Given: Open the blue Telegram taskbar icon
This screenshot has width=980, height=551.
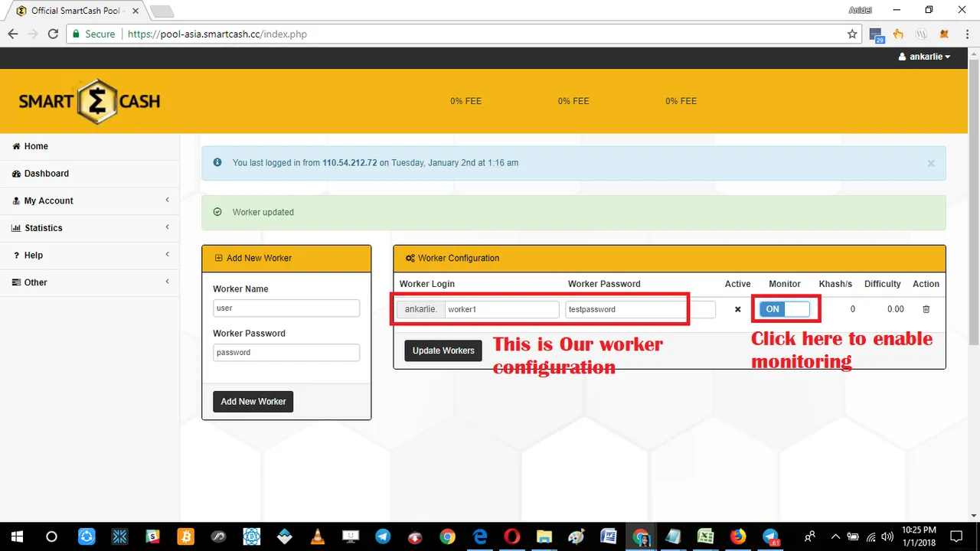Looking at the screenshot, I should (383, 536).
